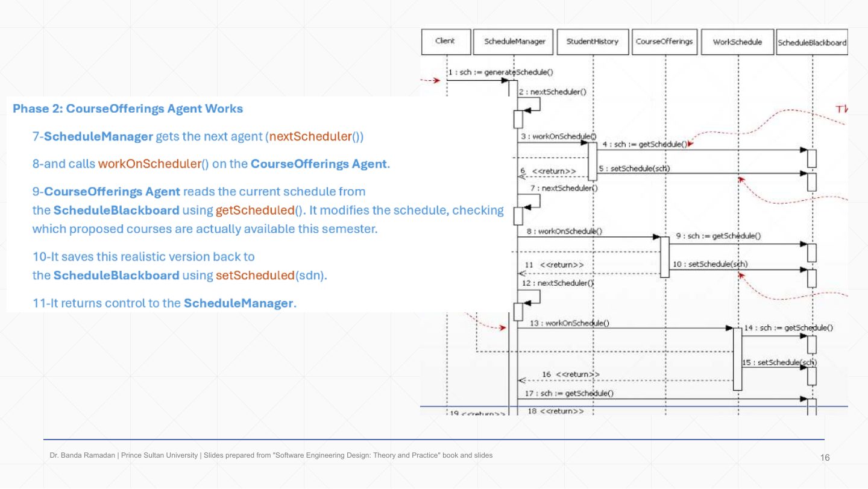This screenshot has height=489, width=868.
Task: Click the return label numbered 11
Action: click(555, 265)
